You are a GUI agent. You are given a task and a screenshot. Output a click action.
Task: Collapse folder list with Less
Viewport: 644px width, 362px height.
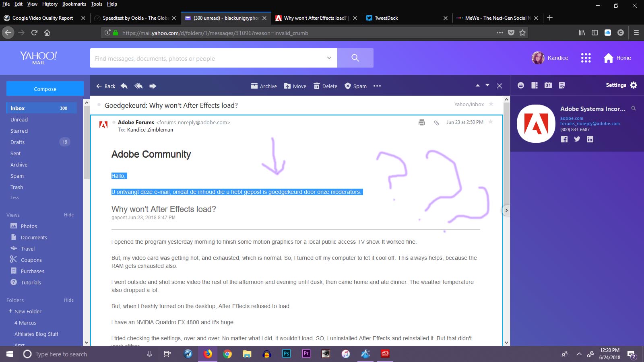[14, 197]
